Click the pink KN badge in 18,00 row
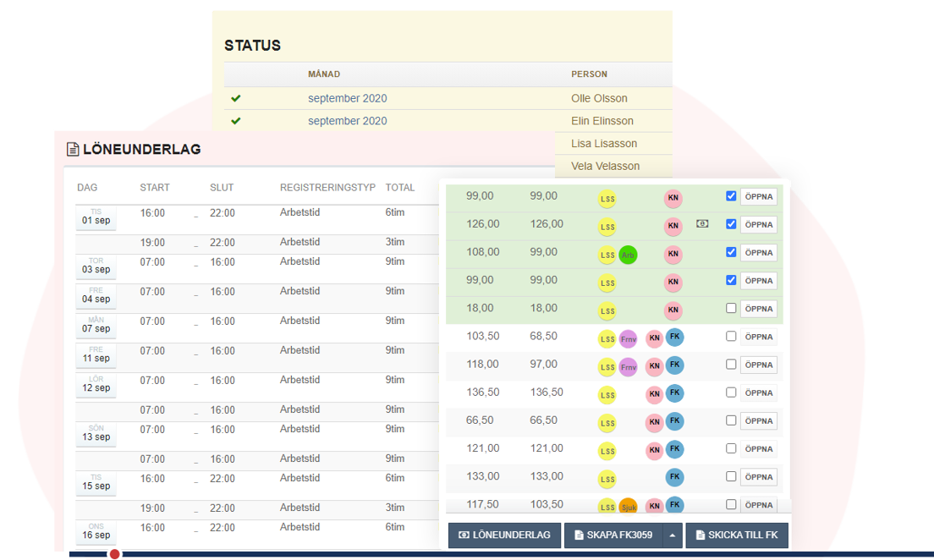 click(673, 310)
